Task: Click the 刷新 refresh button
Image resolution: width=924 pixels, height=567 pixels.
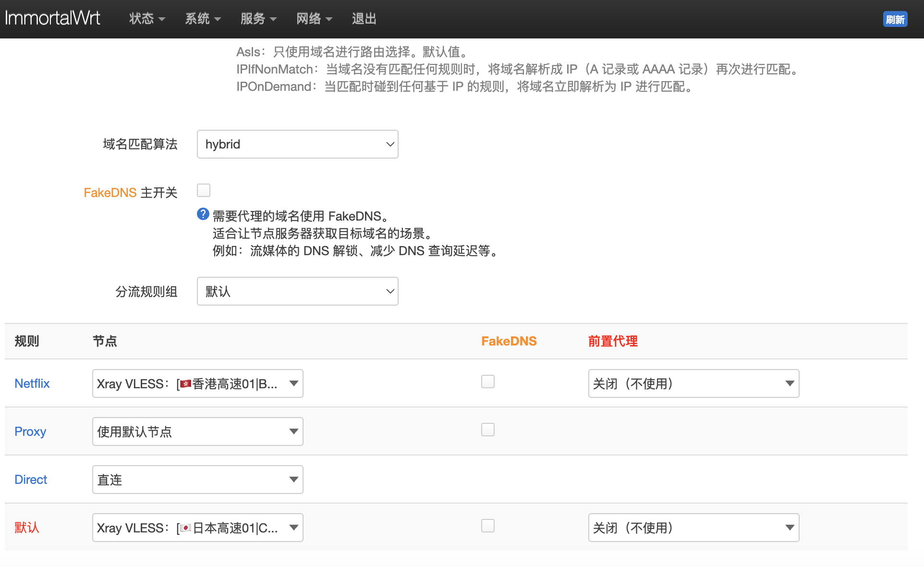Action: pyautogui.click(x=895, y=19)
